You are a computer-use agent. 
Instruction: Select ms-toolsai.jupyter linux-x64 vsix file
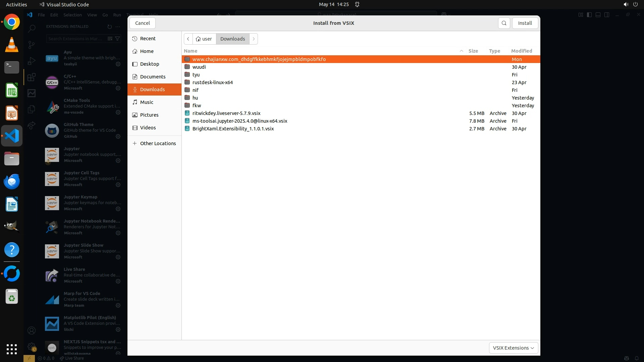pos(239,121)
